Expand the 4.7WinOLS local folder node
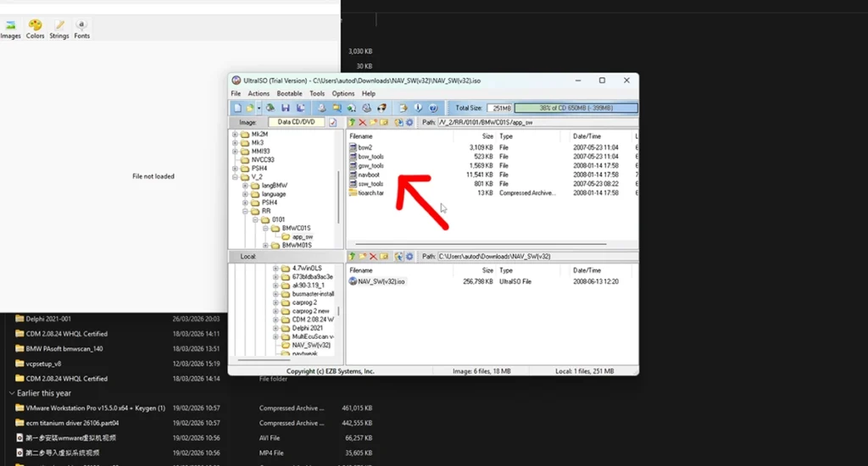868x466 pixels. [275, 269]
